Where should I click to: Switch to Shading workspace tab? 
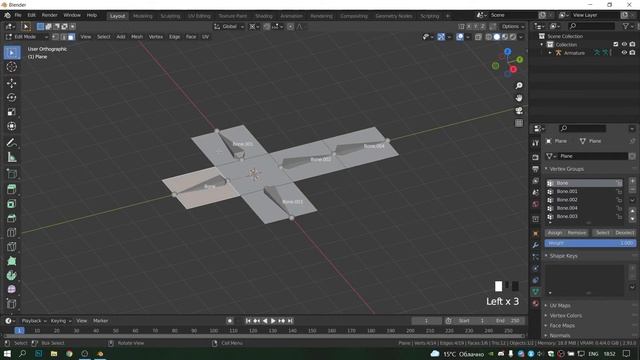264,16
